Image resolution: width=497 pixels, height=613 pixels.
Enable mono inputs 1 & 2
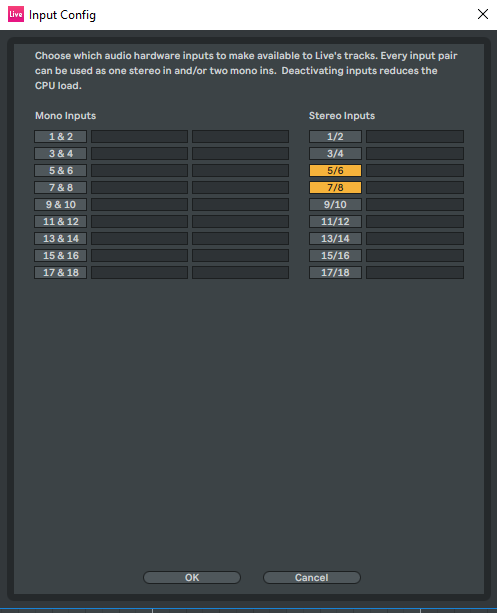click(61, 136)
